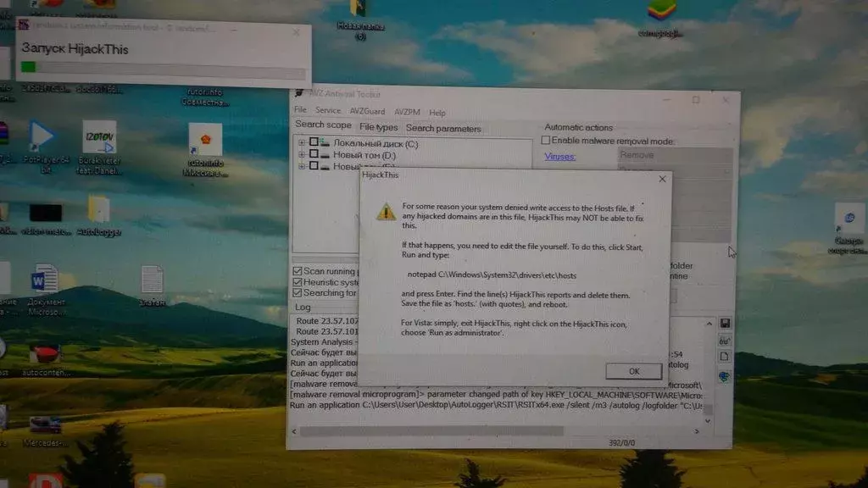Viewport: 868px width, 488px height.
Task: Click the log scroll-left arrow
Action: 294,431
